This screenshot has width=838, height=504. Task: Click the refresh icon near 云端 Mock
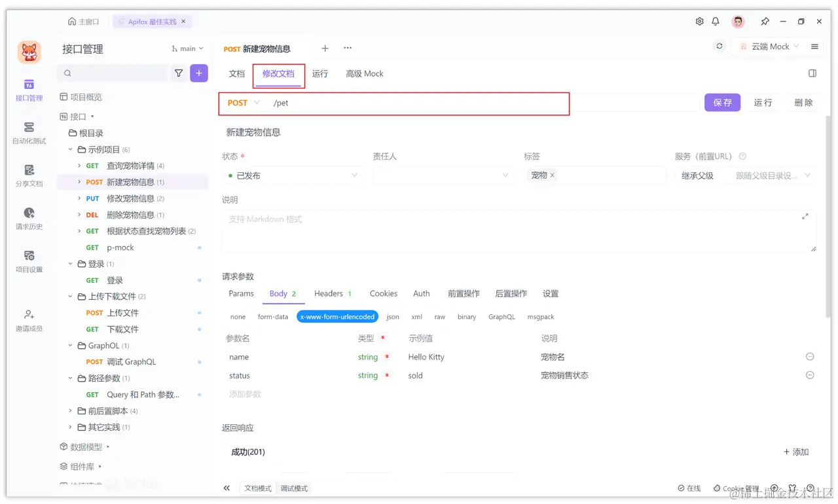coord(719,46)
